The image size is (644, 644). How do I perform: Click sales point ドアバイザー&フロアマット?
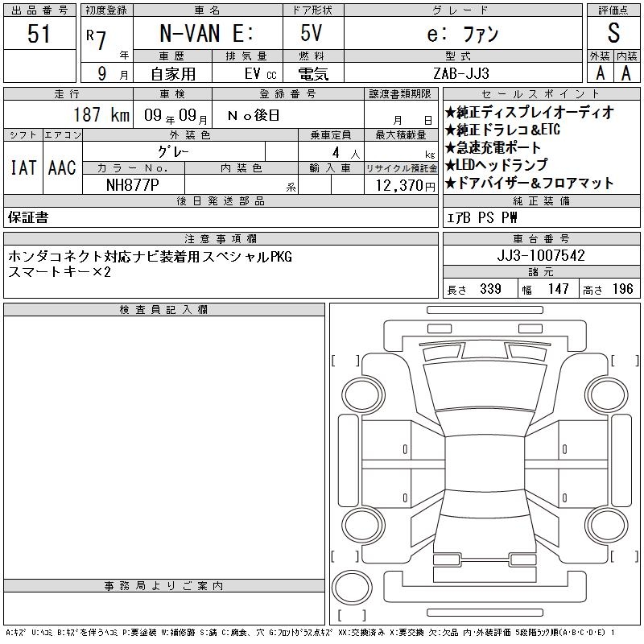(530, 184)
